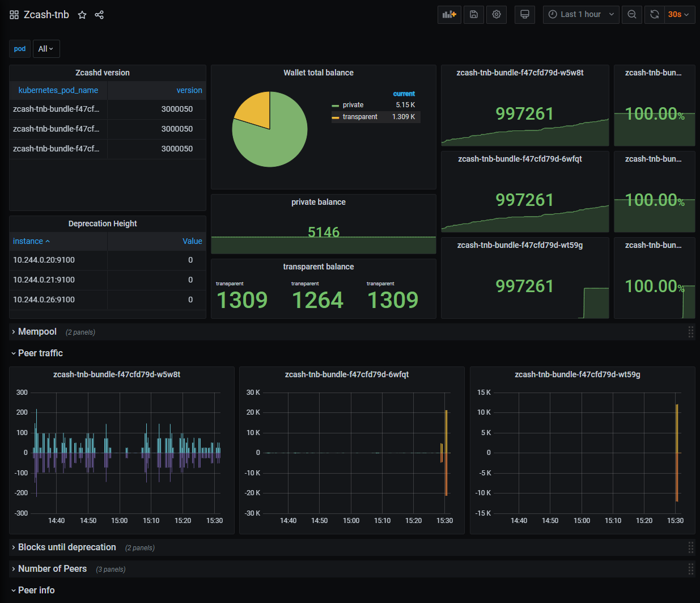Click the Add panel icon
This screenshot has width=700, height=603.
[x=449, y=15]
